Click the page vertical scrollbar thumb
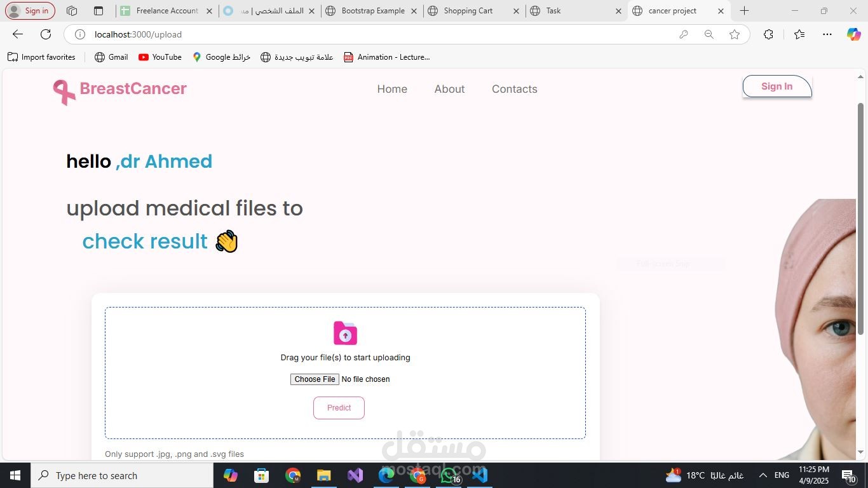The height and width of the screenshot is (488, 868). tap(861, 219)
